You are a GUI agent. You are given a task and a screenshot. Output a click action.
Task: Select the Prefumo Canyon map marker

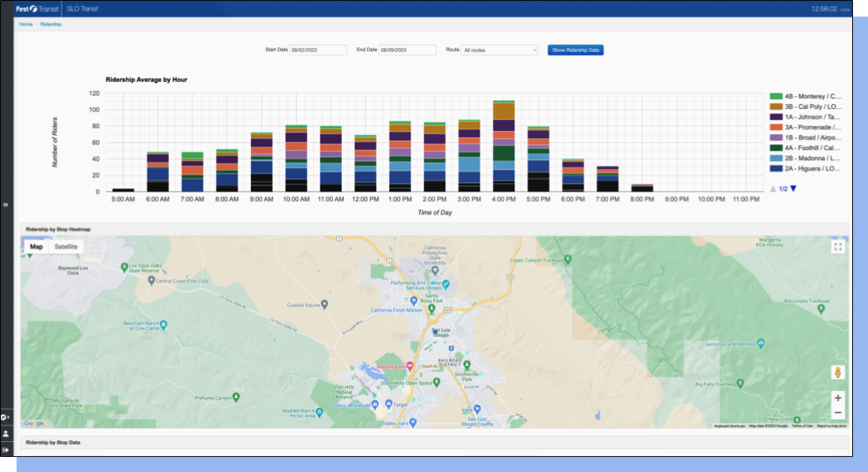237,397
